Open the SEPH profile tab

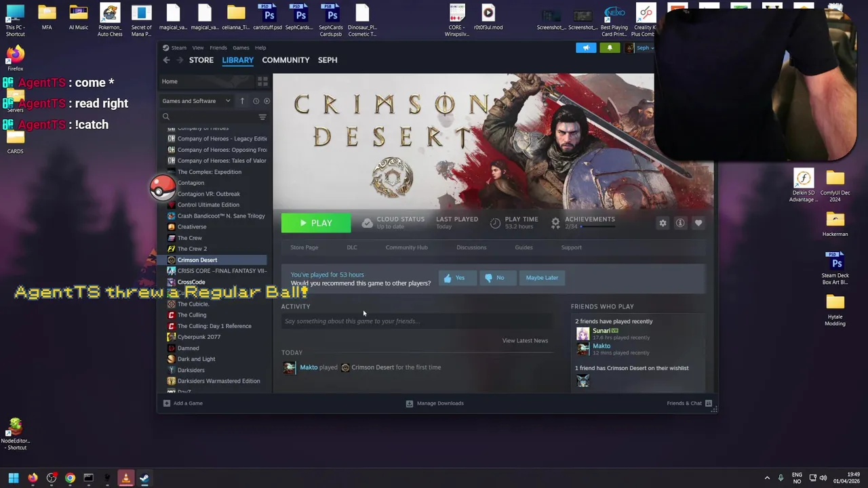[328, 60]
